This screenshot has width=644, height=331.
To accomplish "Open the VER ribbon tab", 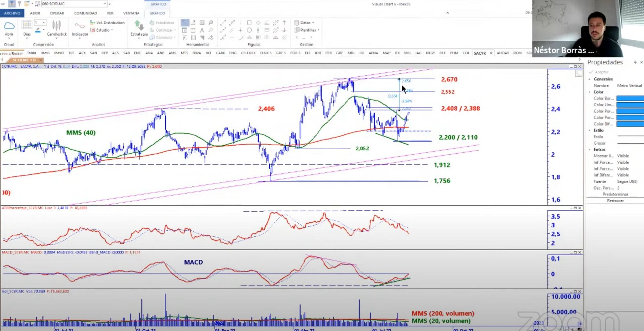I will coord(110,13).
